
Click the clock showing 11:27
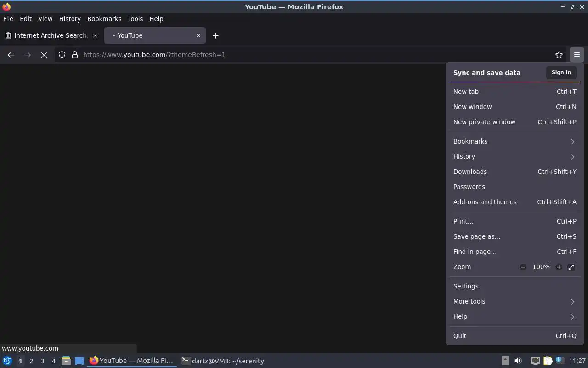[x=577, y=361]
